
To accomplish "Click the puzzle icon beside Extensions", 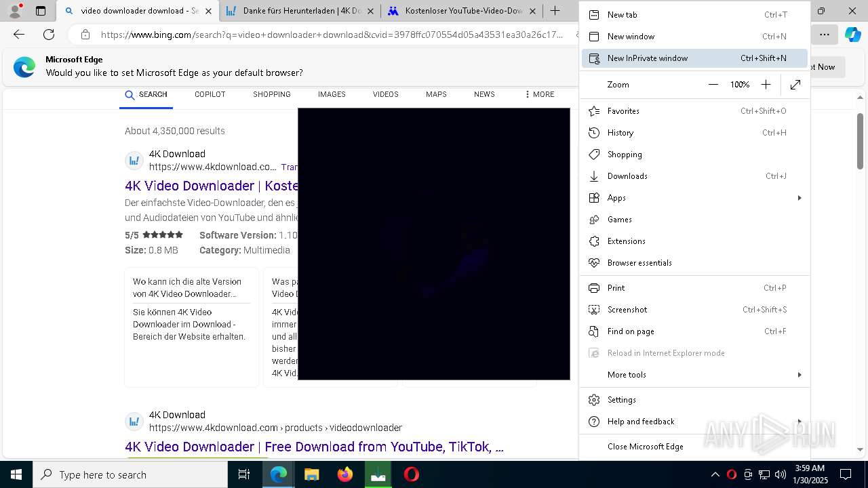I will click(594, 241).
